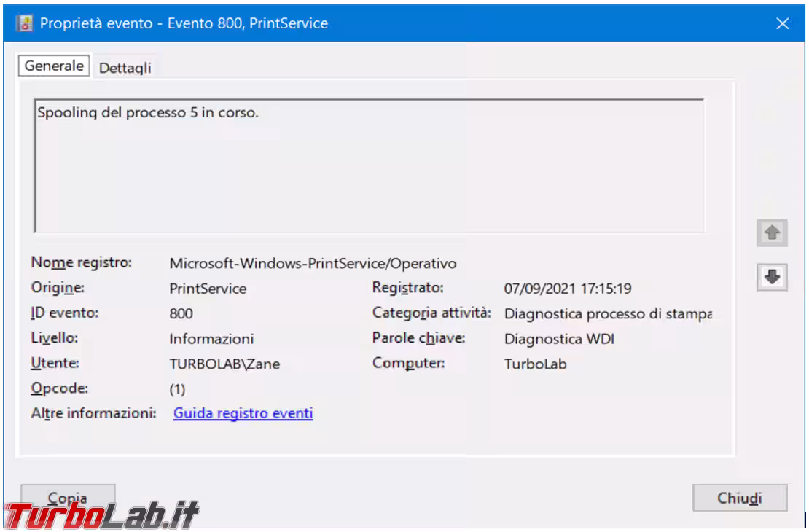Close the event properties window

[783, 24]
